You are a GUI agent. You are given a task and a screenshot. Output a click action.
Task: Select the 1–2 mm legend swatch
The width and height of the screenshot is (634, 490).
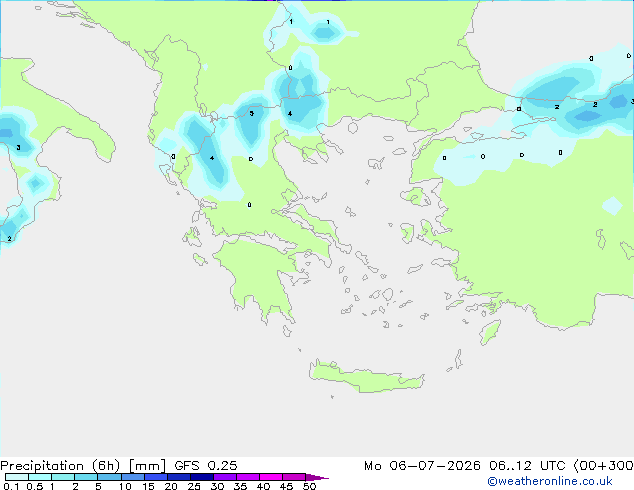[x=63, y=477]
